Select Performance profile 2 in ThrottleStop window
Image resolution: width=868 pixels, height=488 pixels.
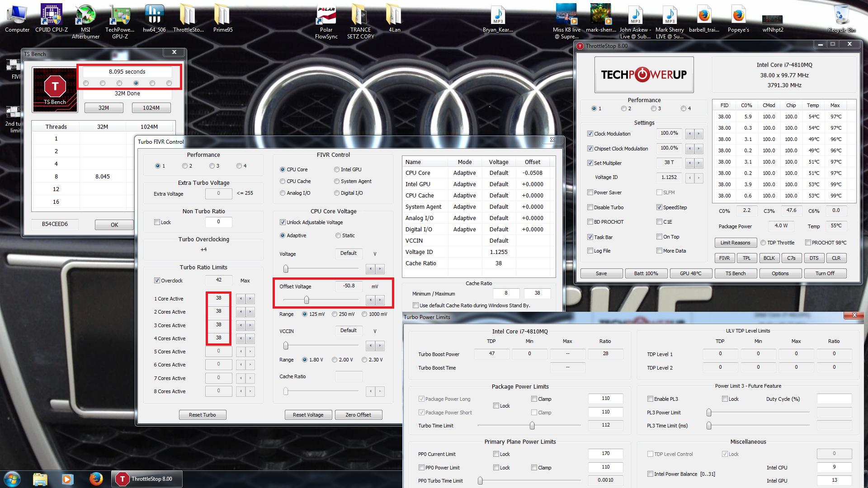(624, 108)
